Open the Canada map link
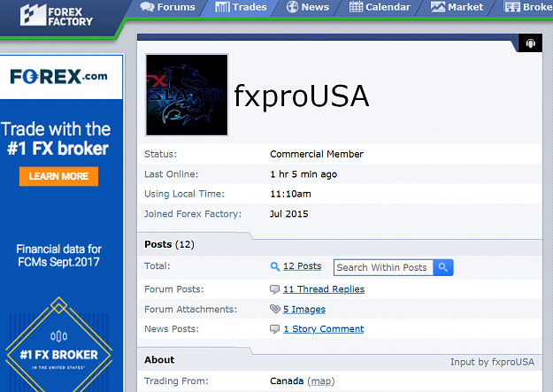This screenshot has width=553, height=392. [x=321, y=381]
